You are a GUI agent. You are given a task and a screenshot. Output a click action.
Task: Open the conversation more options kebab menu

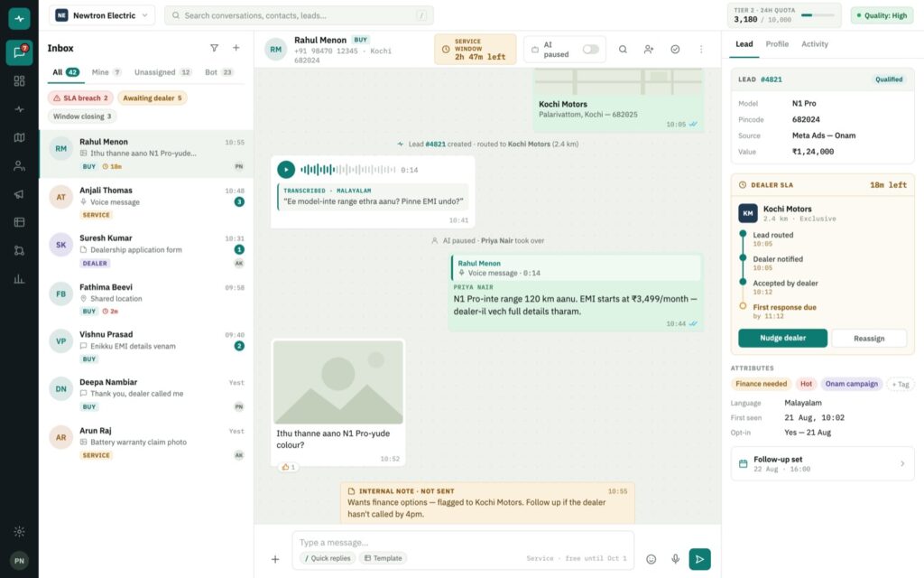701,50
